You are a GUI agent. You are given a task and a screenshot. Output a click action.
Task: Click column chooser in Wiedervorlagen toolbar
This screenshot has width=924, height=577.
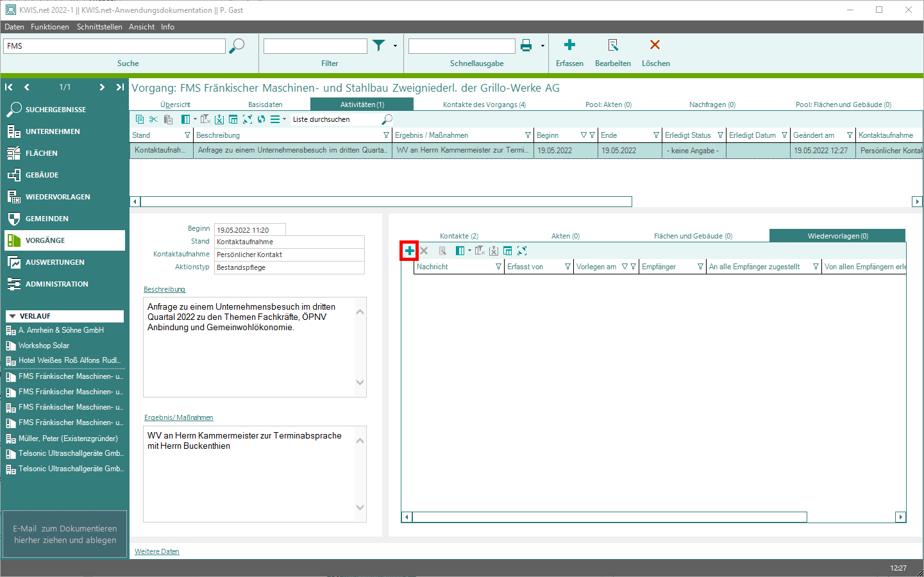(x=460, y=251)
